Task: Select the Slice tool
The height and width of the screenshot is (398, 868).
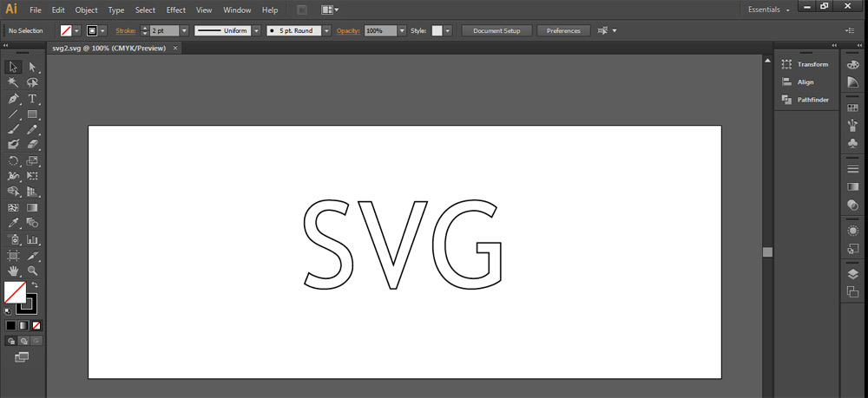Action: coord(32,256)
